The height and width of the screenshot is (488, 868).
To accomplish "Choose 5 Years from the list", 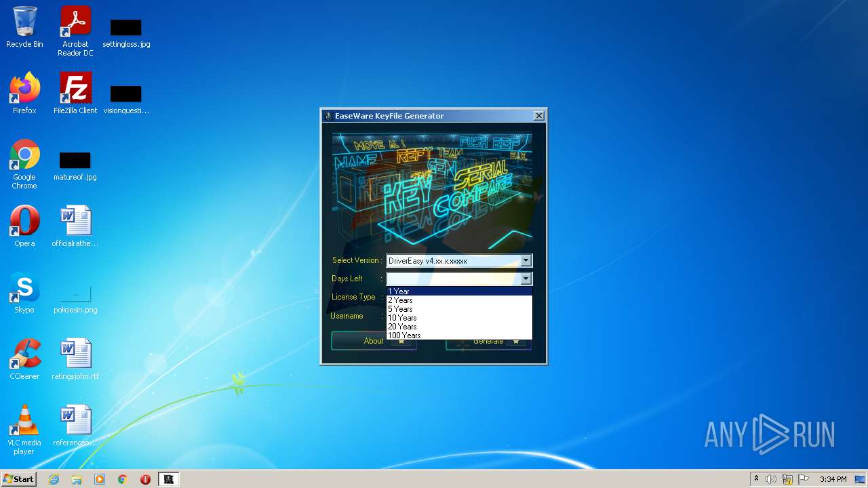I will pyautogui.click(x=459, y=309).
